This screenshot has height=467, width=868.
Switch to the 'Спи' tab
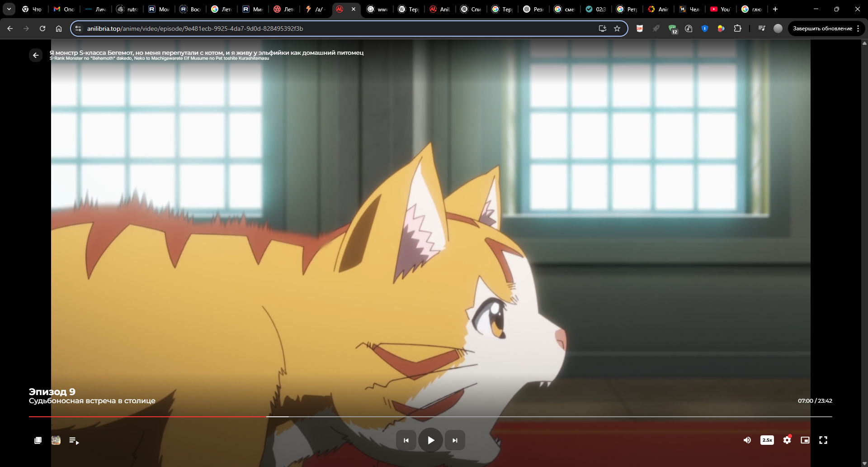coord(471,9)
